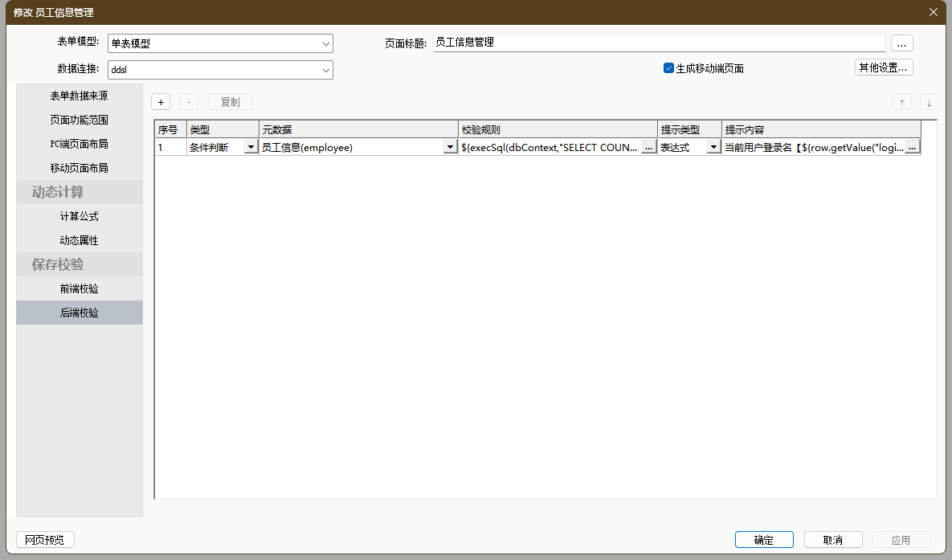952x560 pixels.
Task: Click the red down arrow to move row down
Action: tap(929, 102)
